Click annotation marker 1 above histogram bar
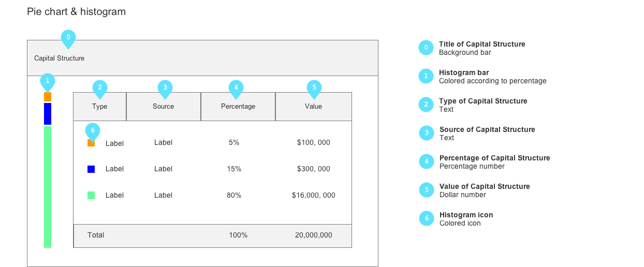Viewport: 644px width, 267px height. tap(48, 81)
